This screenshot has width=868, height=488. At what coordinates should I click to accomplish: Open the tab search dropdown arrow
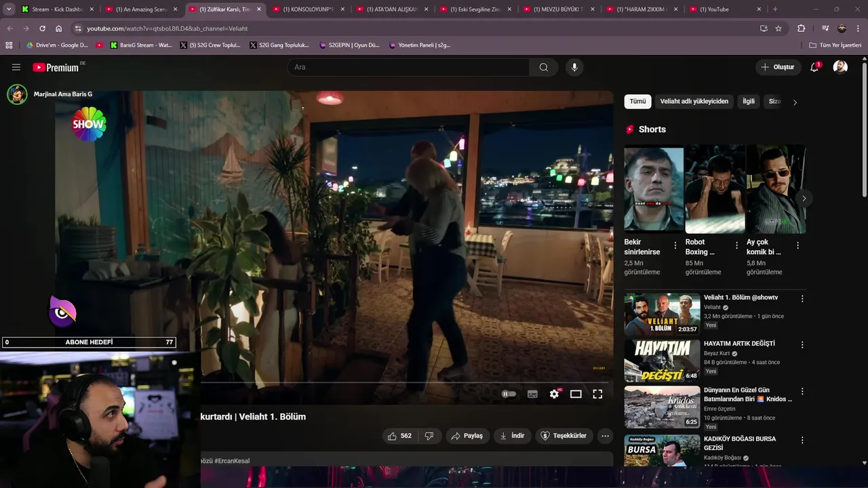[x=9, y=9]
